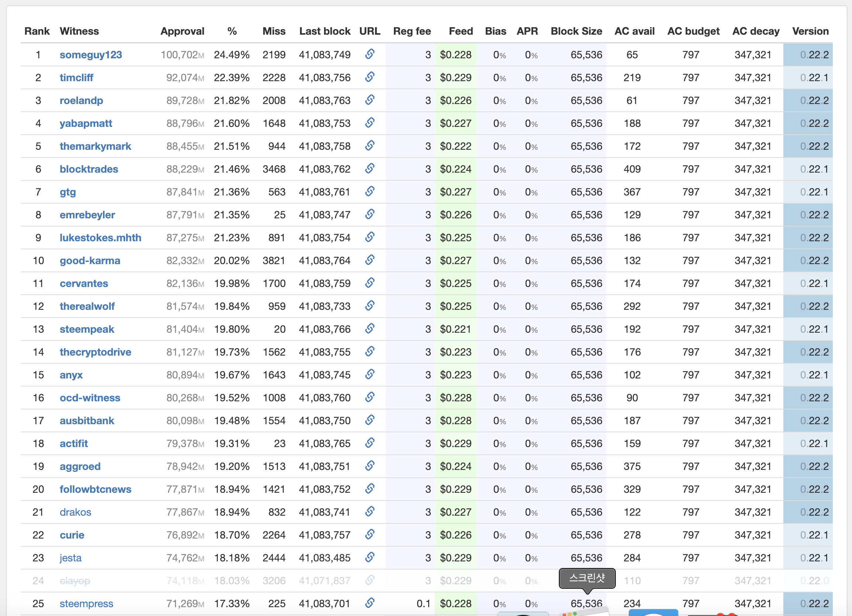Open the URL link icon for therealwolf

tap(370, 306)
